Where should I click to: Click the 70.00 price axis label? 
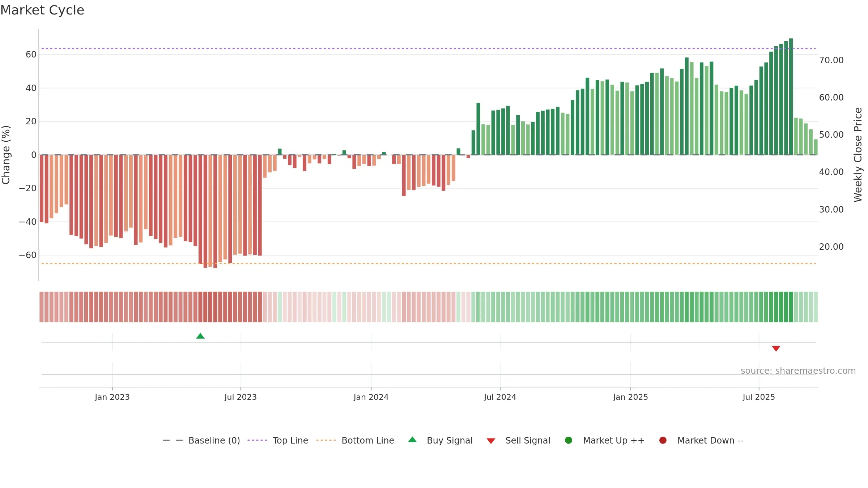[831, 60]
